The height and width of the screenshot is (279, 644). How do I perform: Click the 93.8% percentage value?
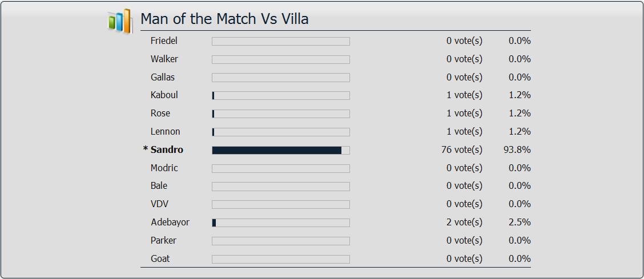(x=517, y=149)
